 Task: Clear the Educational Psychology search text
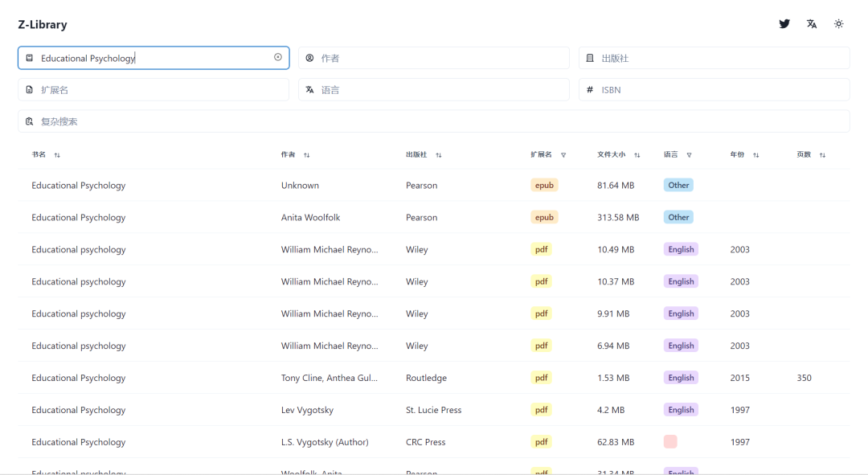278,57
